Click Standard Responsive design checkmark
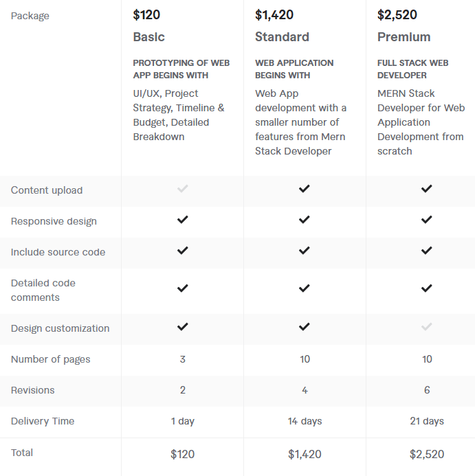 point(305,220)
